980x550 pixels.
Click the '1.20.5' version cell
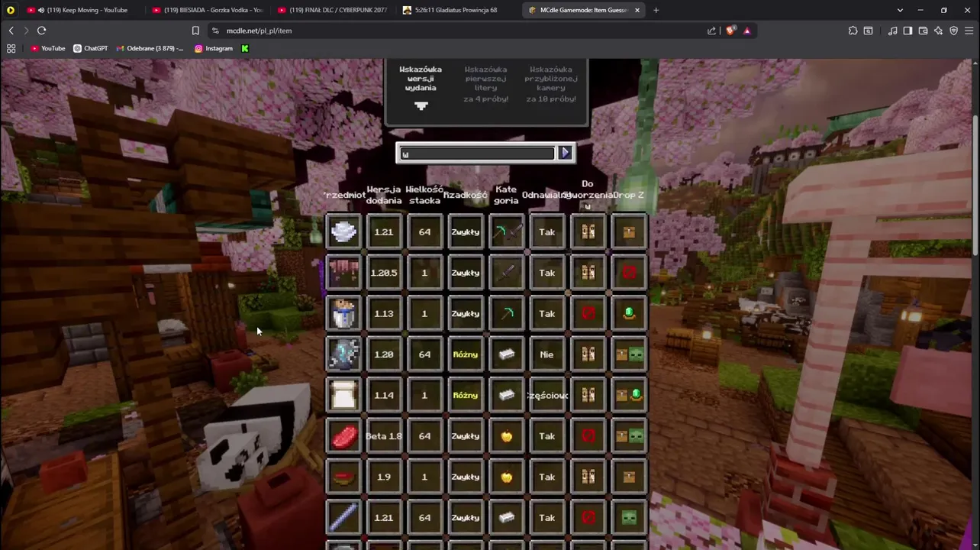[x=384, y=273]
